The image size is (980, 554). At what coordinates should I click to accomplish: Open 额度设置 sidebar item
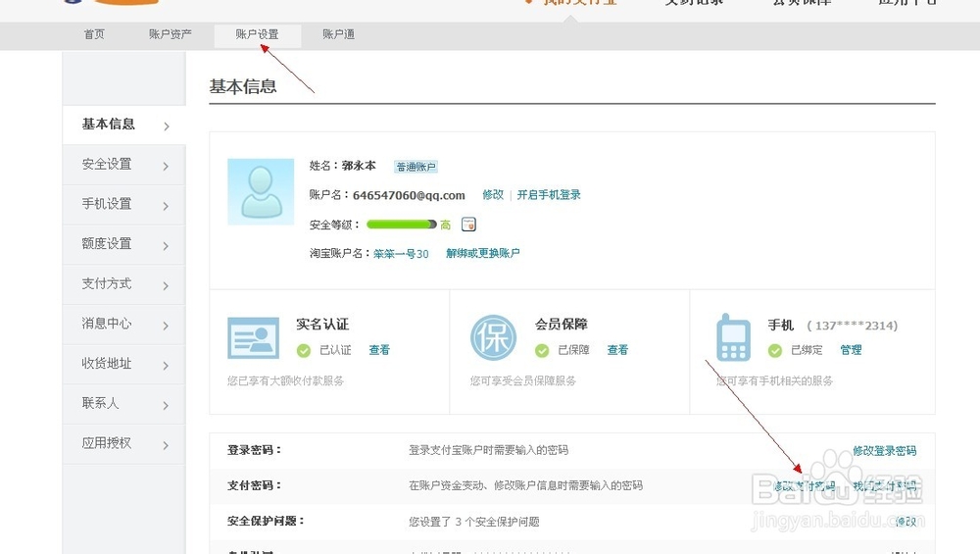tap(123, 244)
